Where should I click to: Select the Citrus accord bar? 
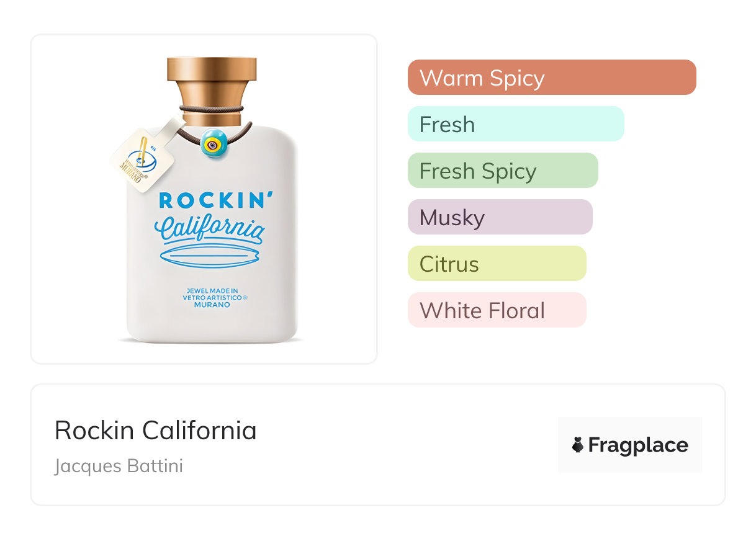497,264
